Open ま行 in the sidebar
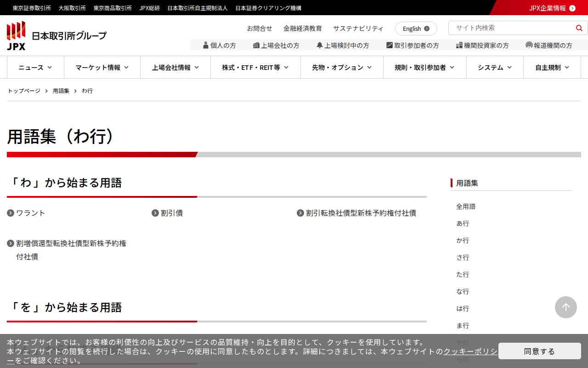The height and width of the screenshot is (368, 588). (463, 326)
